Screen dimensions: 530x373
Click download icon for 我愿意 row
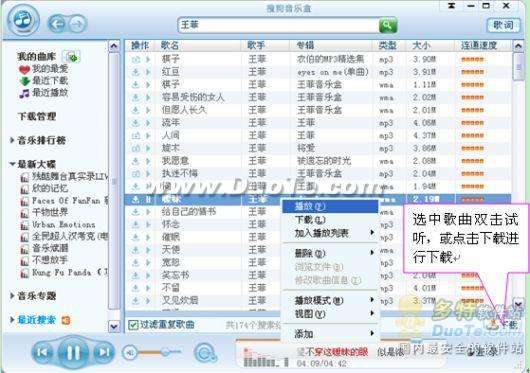[x=136, y=161]
